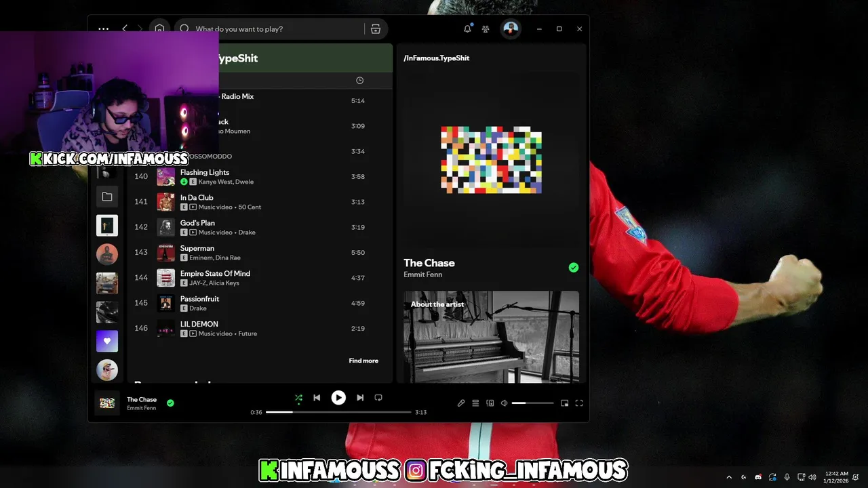Image resolution: width=868 pixels, height=488 pixels.
Task: Open the Discord tray icon
Action: click(x=758, y=477)
